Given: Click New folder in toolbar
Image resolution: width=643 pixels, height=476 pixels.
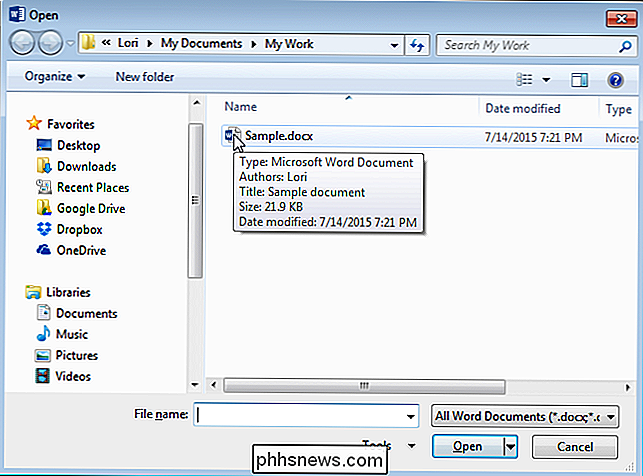Looking at the screenshot, I should pyautogui.click(x=144, y=77).
